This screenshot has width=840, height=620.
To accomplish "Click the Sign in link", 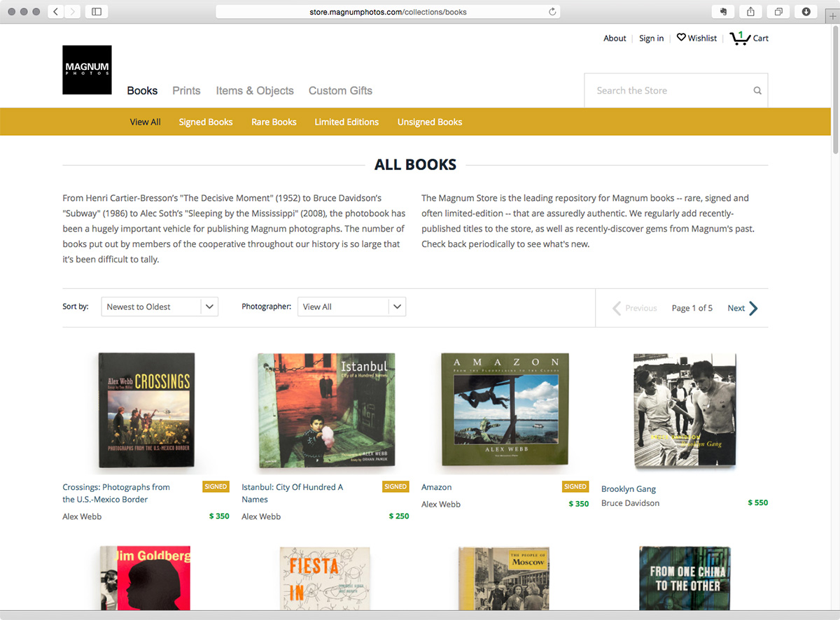I will click(651, 38).
